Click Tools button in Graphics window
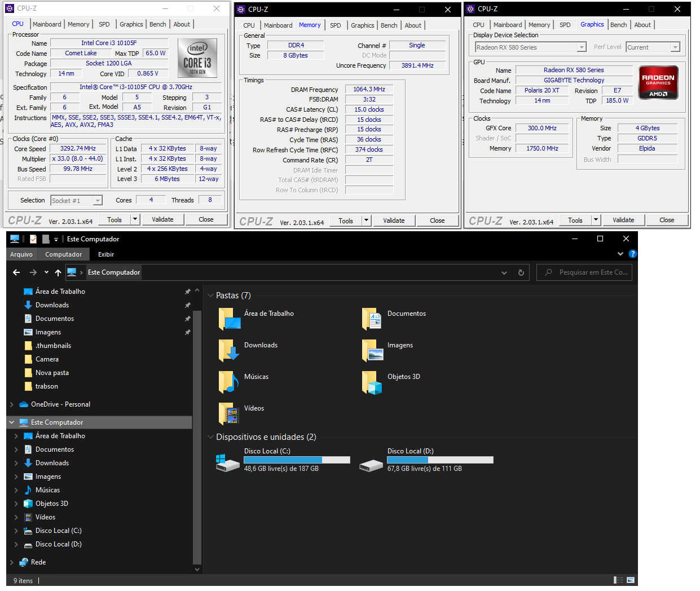This screenshot has height=591, width=700. pyautogui.click(x=575, y=220)
